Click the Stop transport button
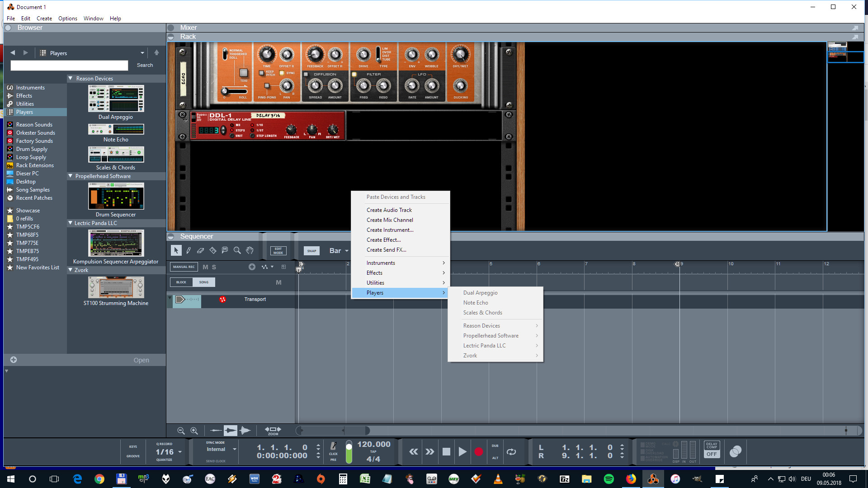Screen dimensions: 868x488 446,451
